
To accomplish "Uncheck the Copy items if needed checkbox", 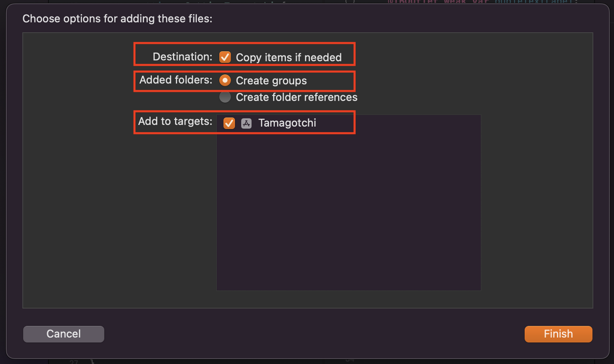I will [225, 58].
